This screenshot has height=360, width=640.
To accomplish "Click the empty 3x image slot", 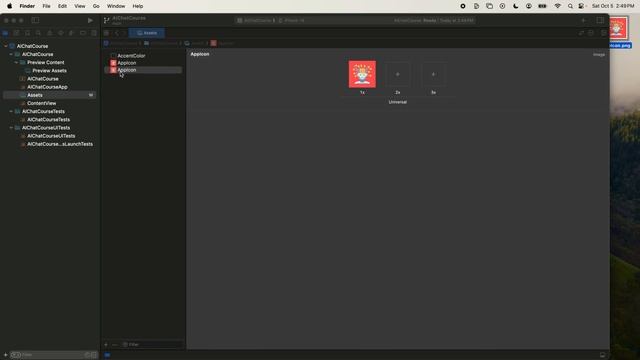I will (x=433, y=74).
